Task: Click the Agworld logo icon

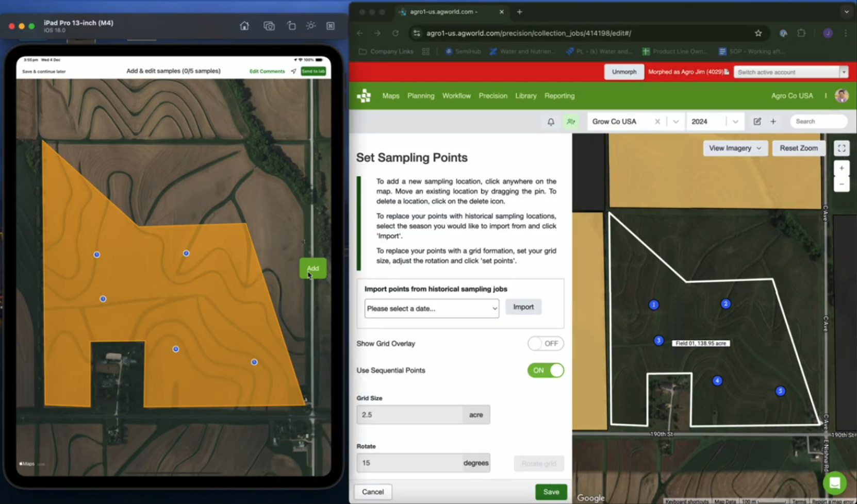Action: [364, 96]
